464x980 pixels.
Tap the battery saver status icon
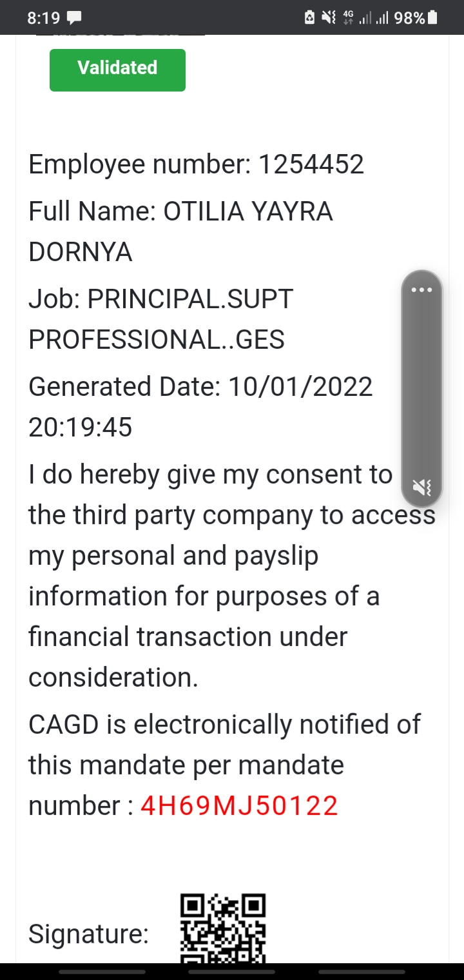[310, 18]
